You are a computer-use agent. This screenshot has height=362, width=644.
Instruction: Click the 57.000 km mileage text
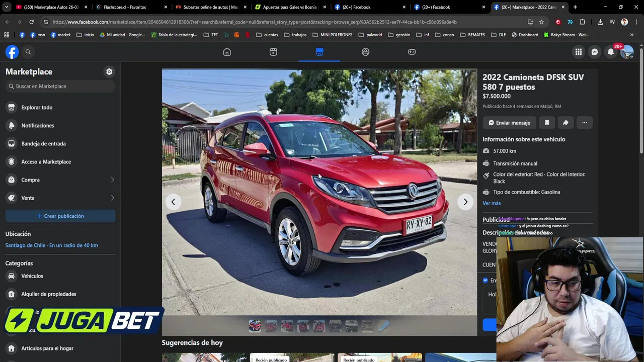[x=505, y=151]
